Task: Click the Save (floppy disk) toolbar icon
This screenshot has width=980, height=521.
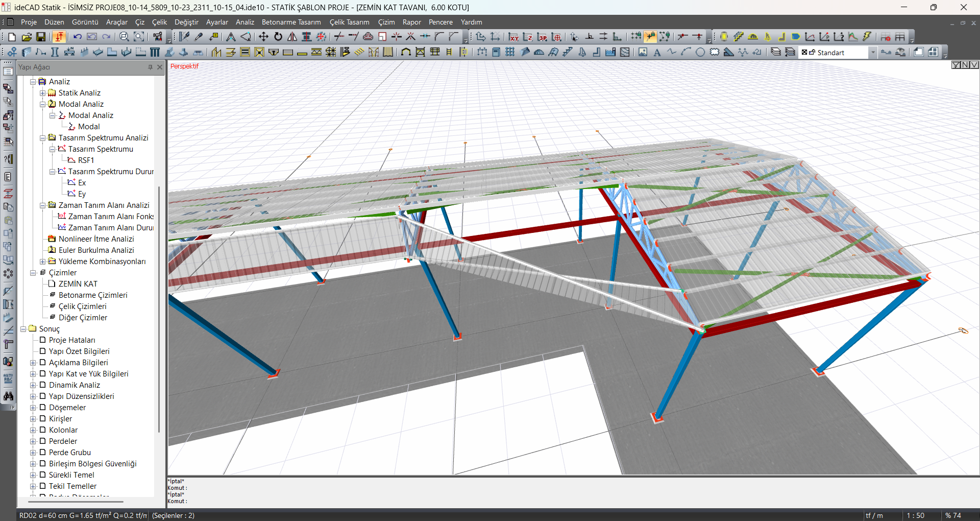Action: (41, 37)
